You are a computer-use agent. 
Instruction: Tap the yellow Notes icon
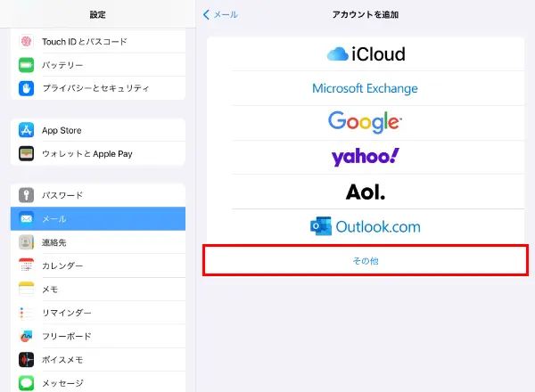click(x=26, y=289)
